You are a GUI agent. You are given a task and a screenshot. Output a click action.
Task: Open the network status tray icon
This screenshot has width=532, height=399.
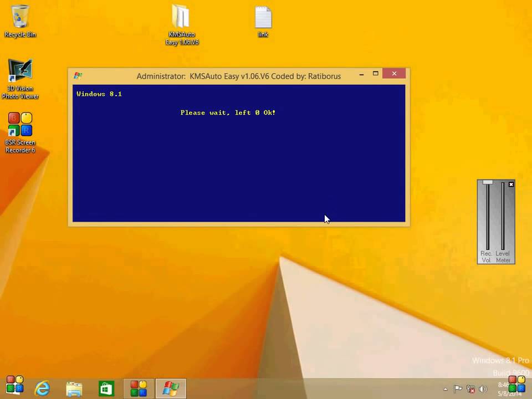point(470,389)
